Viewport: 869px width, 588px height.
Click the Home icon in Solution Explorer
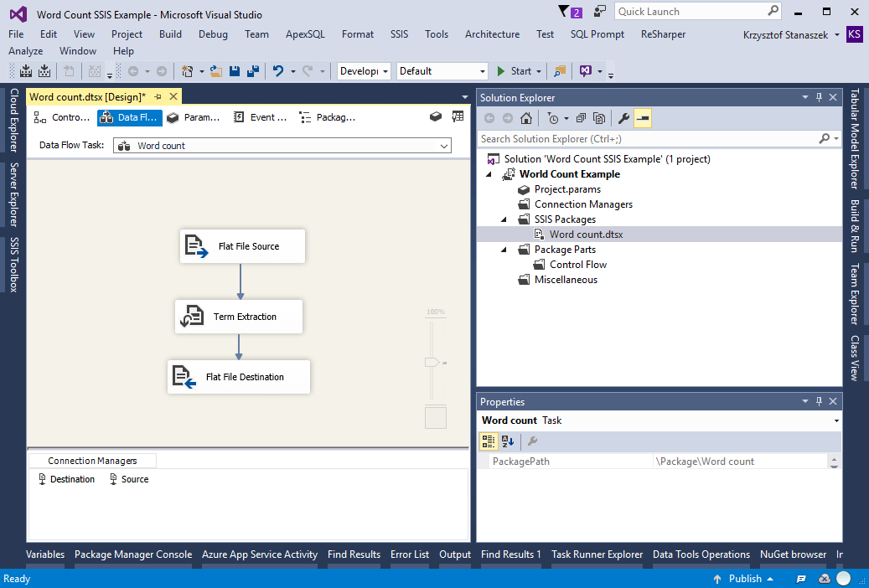point(526,118)
